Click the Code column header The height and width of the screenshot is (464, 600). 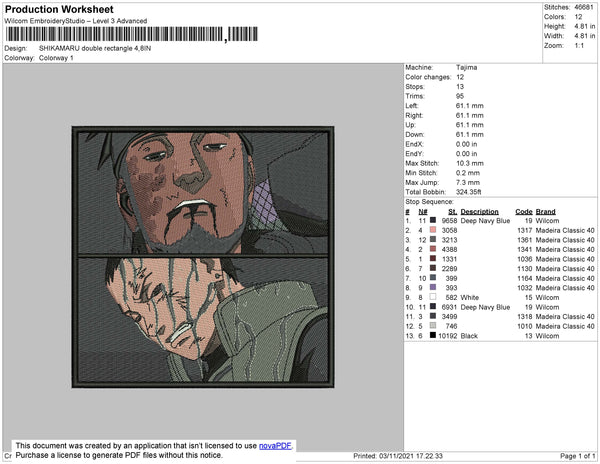[x=523, y=211]
